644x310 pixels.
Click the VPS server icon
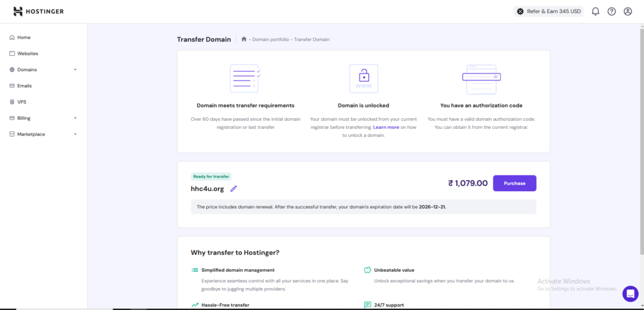[x=12, y=102]
